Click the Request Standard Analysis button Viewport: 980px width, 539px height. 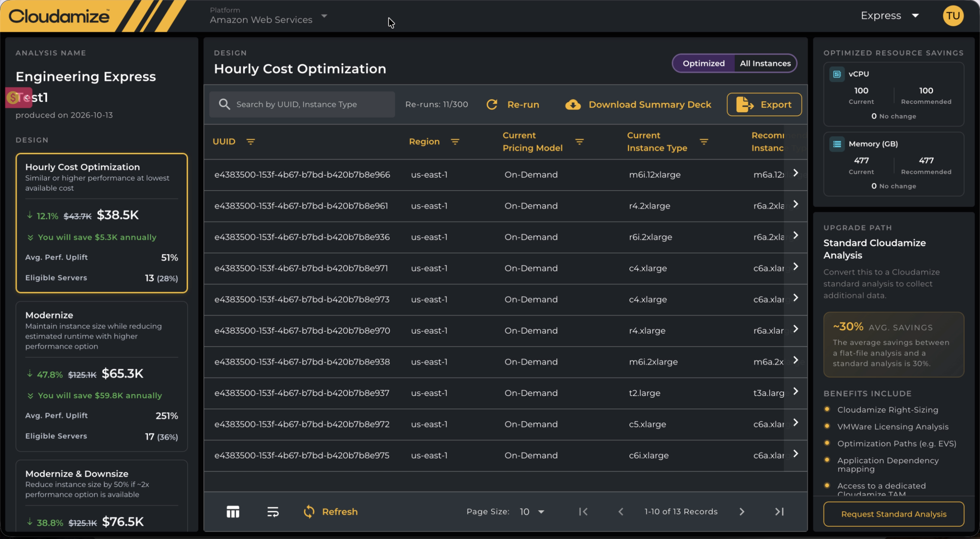coord(893,514)
